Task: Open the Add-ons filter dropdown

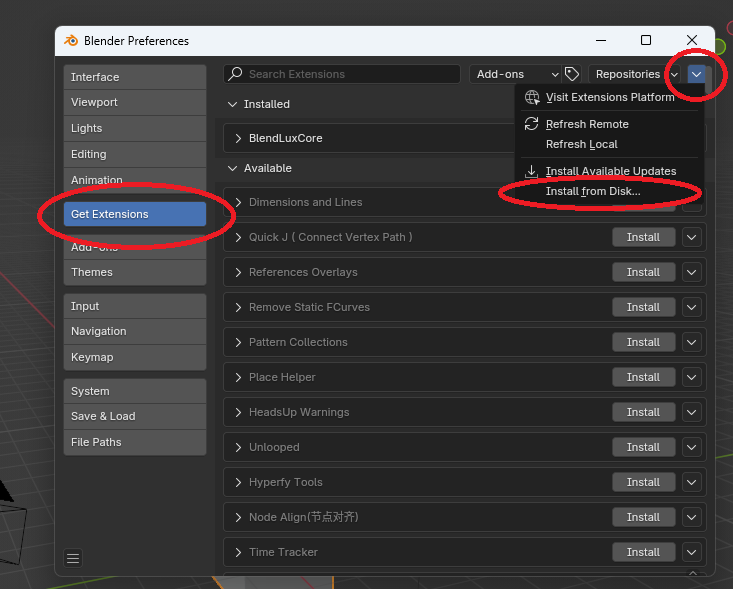Action: 516,74
